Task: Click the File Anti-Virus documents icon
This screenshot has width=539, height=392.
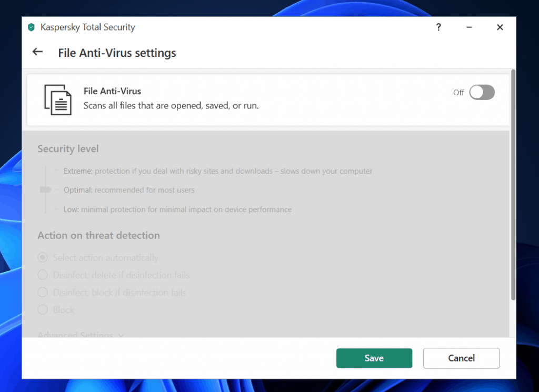Action: [57, 99]
